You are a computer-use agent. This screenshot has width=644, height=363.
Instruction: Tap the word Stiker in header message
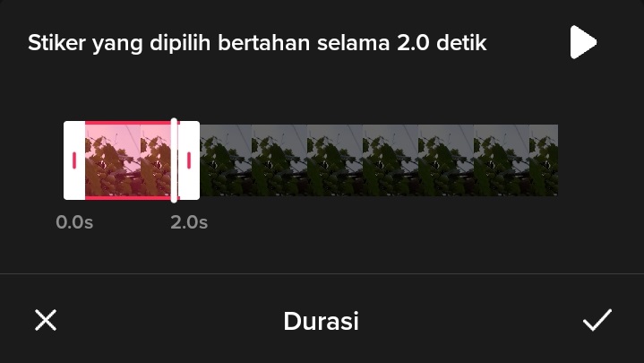[x=56, y=42]
